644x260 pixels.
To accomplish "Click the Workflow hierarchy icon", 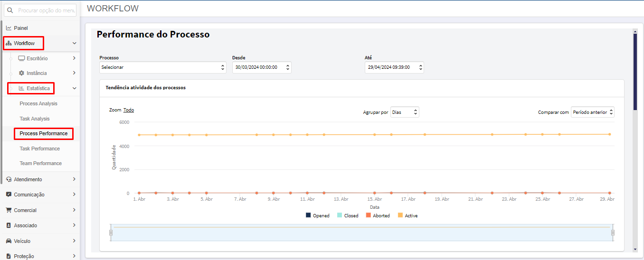I will [x=9, y=43].
